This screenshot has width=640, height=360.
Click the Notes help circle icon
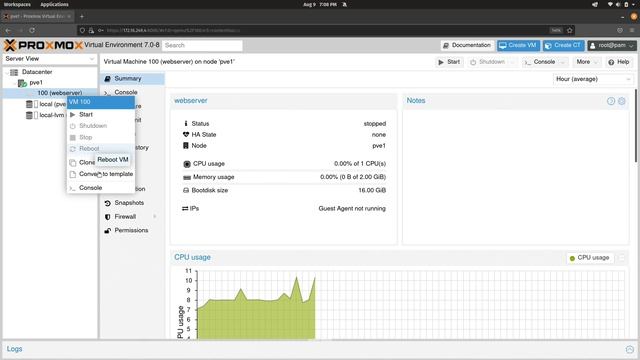coord(611,101)
